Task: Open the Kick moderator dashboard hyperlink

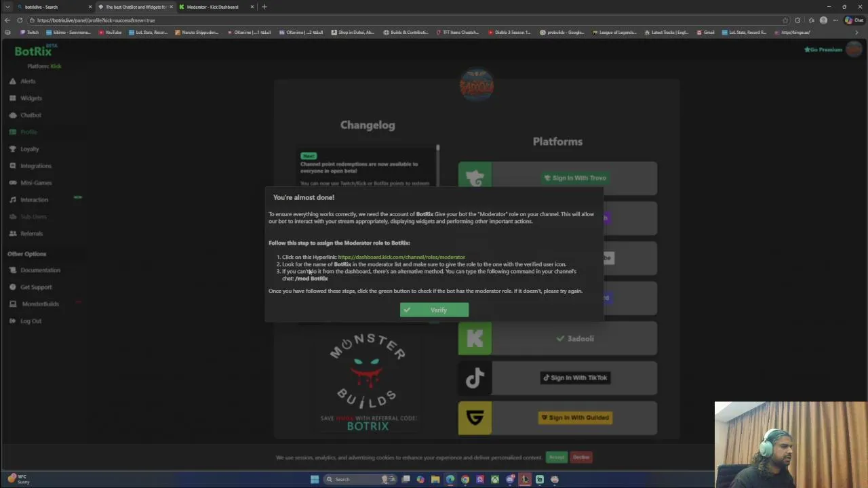Action: [401, 257]
